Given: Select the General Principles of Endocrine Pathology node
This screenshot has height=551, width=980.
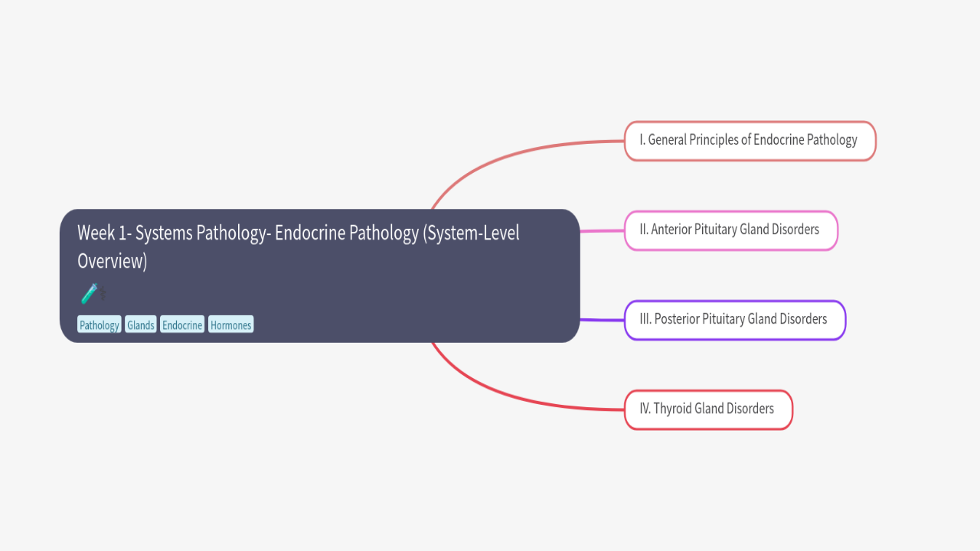Looking at the screenshot, I should (750, 141).
